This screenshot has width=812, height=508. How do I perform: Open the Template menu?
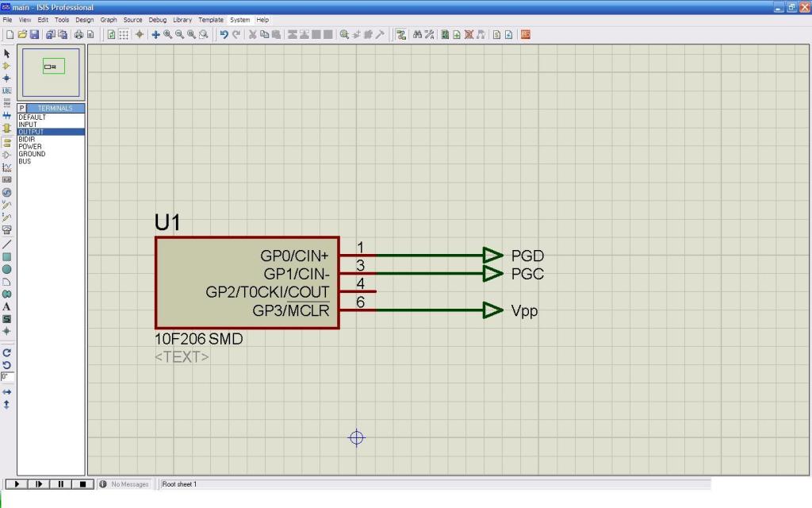click(211, 20)
